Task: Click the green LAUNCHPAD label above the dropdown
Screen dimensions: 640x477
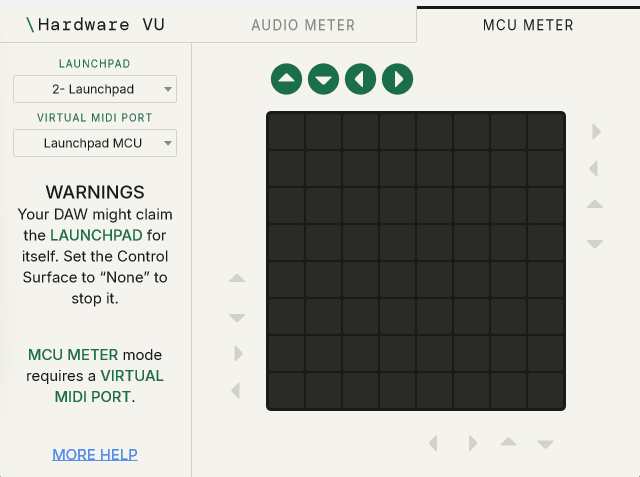Action: (95, 64)
